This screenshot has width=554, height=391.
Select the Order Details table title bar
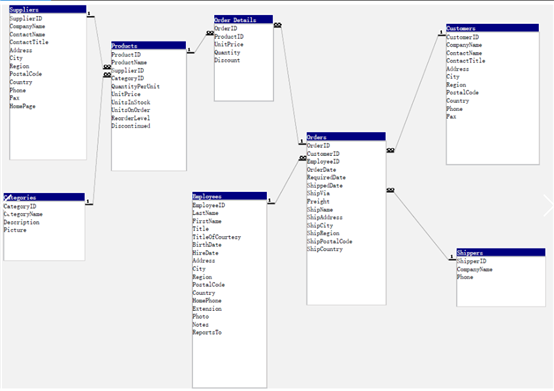pyautogui.click(x=243, y=19)
